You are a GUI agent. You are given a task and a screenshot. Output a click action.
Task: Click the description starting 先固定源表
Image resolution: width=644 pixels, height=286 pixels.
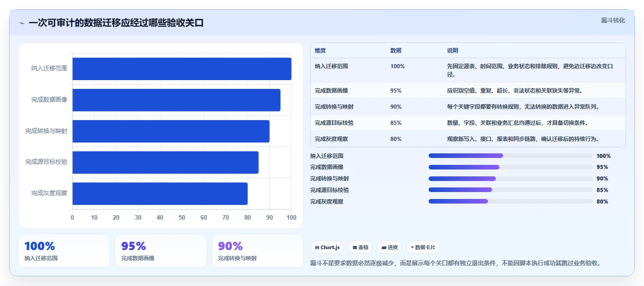click(x=530, y=70)
